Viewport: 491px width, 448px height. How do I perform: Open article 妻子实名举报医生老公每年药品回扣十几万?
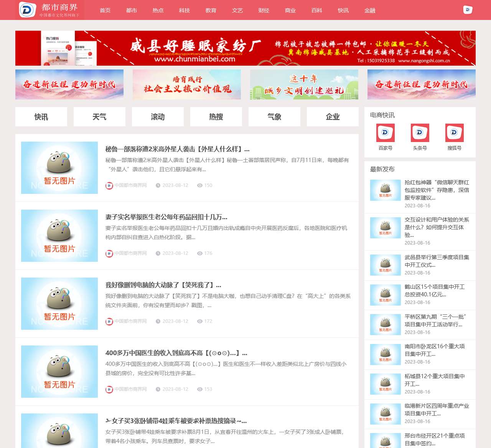point(166,217)
